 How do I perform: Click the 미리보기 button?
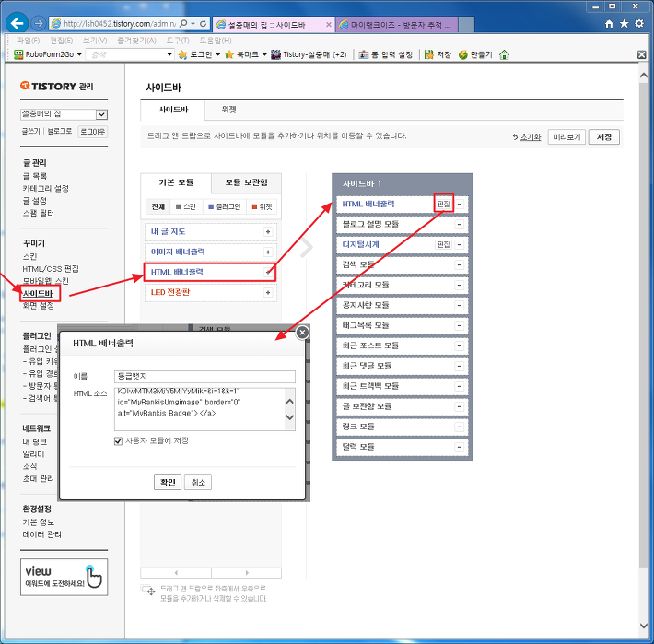coord(566,136)
